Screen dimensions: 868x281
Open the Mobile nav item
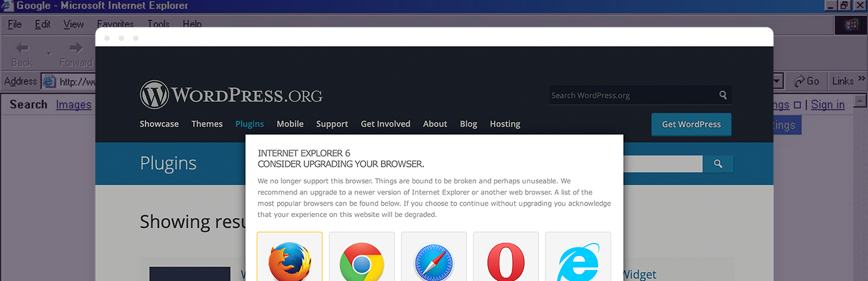(290, 124)
